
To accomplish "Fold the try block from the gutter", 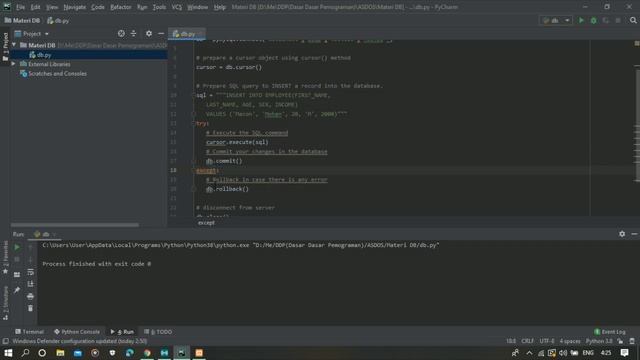I will click(x=193, y=123).
